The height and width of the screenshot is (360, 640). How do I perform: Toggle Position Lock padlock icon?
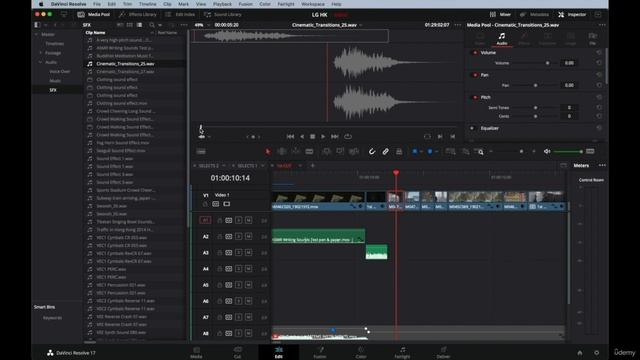[399, 151]
